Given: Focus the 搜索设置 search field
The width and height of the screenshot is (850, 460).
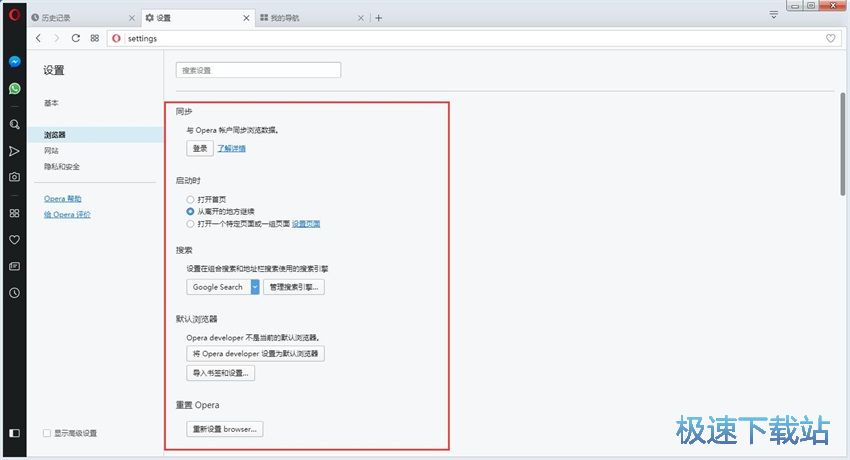Looking at the screenshot, I should click(259, 70).
